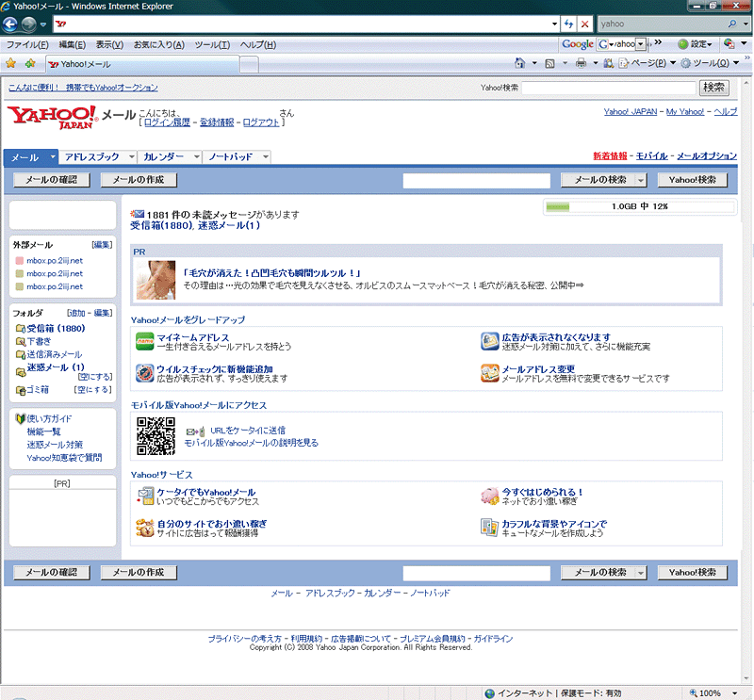Image resolution: width=754 pixels, height=700 pixels.
Task: Click the pink piggy bank icon
Action: click(x=490, y=497)
